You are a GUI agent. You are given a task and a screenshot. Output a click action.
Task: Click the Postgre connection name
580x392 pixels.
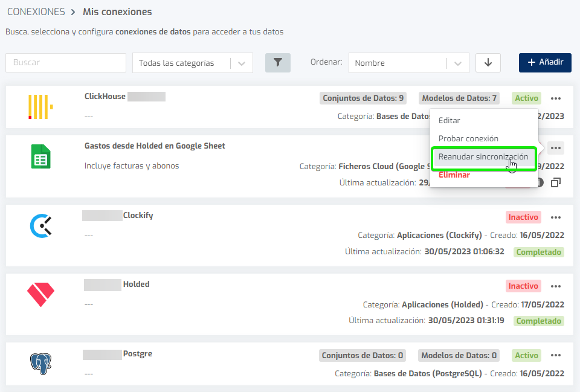138,354
